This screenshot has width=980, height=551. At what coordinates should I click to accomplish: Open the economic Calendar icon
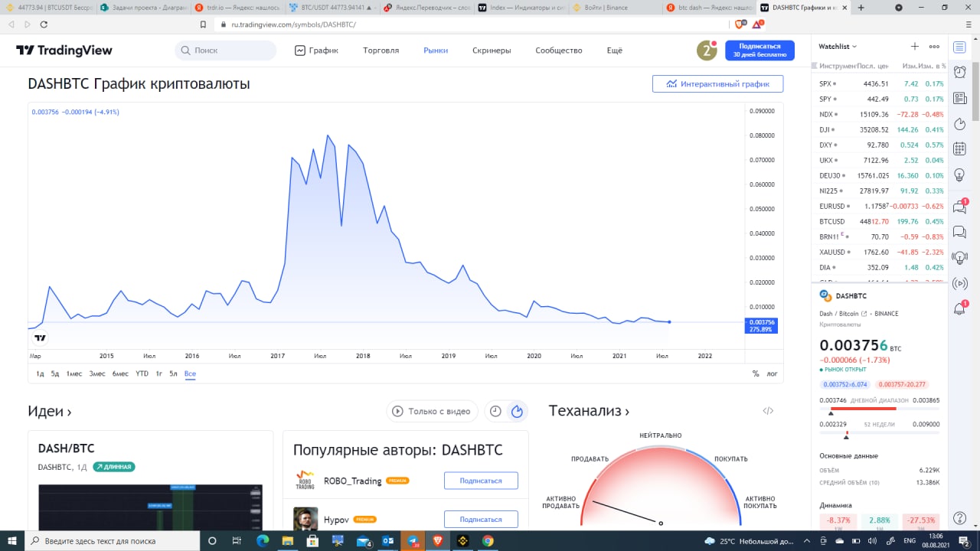(959, 149)
